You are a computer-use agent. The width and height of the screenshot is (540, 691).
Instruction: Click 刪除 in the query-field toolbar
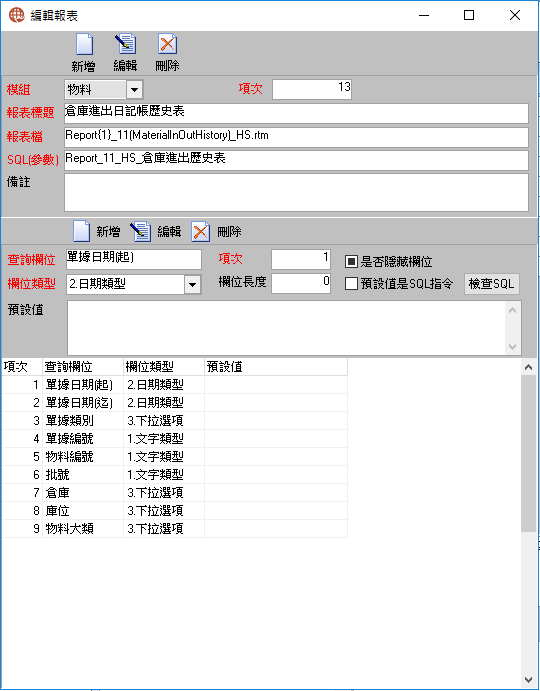coord(216,231)
